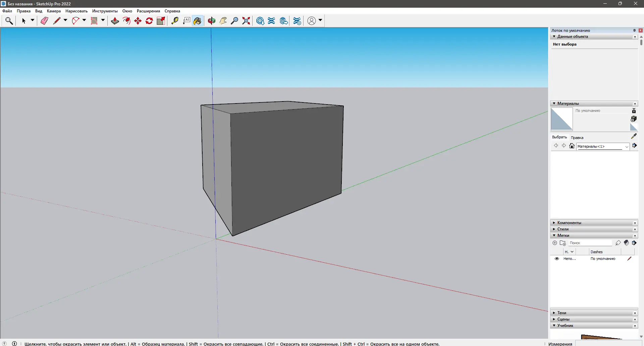Switch to the Выбрать tab in Materials
Viewport: 644px width, 346px height.
coord(559,137)
